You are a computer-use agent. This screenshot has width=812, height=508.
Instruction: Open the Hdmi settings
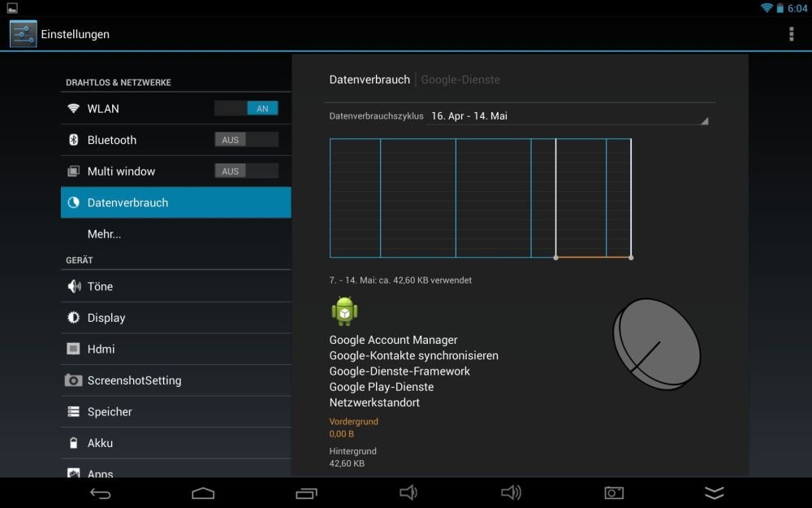click(176, 349)
